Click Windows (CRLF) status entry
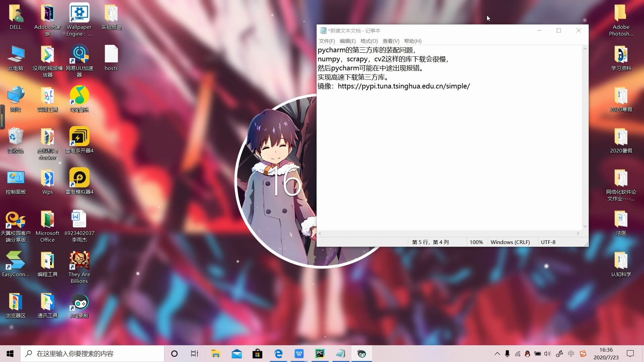The height and width of the screenshot is (362, 644). pyautogui.click(x=510, y=242)
